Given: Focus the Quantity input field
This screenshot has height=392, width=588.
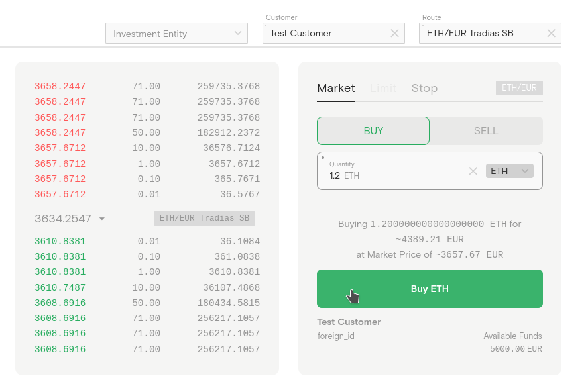Looking at the screenshot, I should 398,175.
